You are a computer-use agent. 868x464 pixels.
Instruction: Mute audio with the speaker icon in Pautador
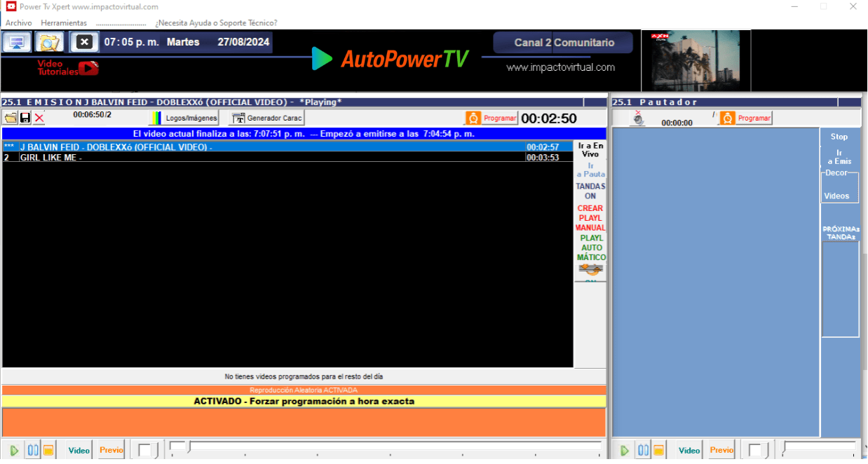tap(637, 118)
